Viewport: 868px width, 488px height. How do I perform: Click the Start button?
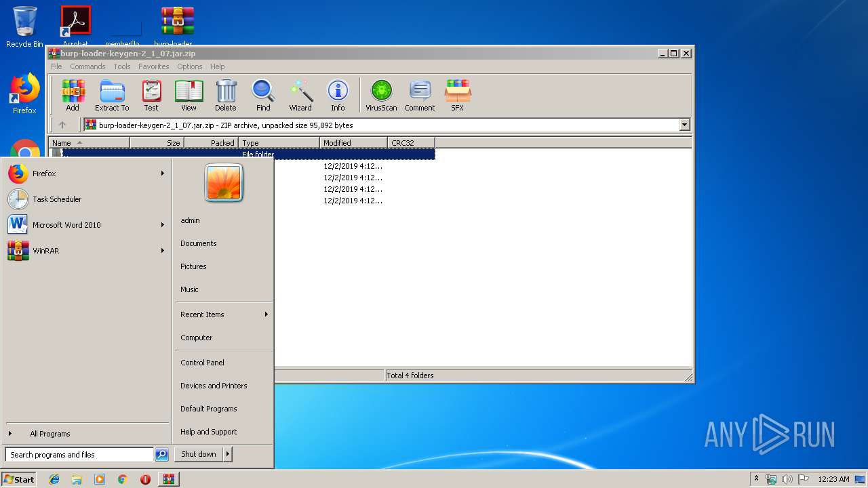point(19,479)
